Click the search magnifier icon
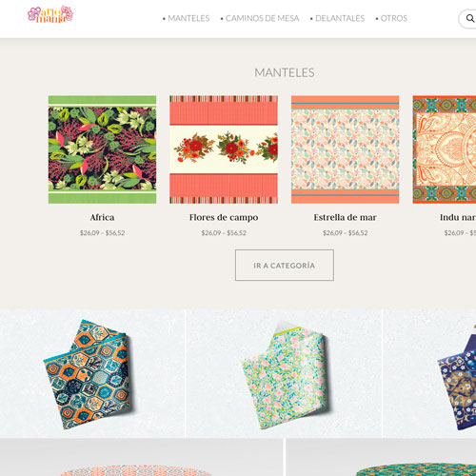The image size is (476, 476). (470, 18)
